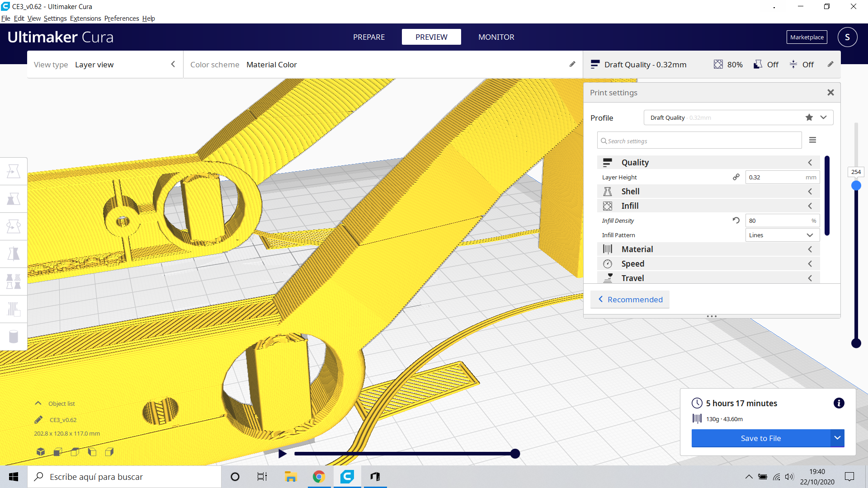Switch to the PREPARE stage

(369, 37)
